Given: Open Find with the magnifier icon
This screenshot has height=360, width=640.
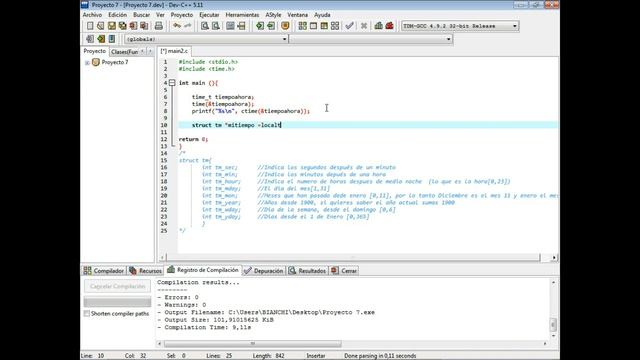Looking at the screenshot, I should (x=205, y=26).
